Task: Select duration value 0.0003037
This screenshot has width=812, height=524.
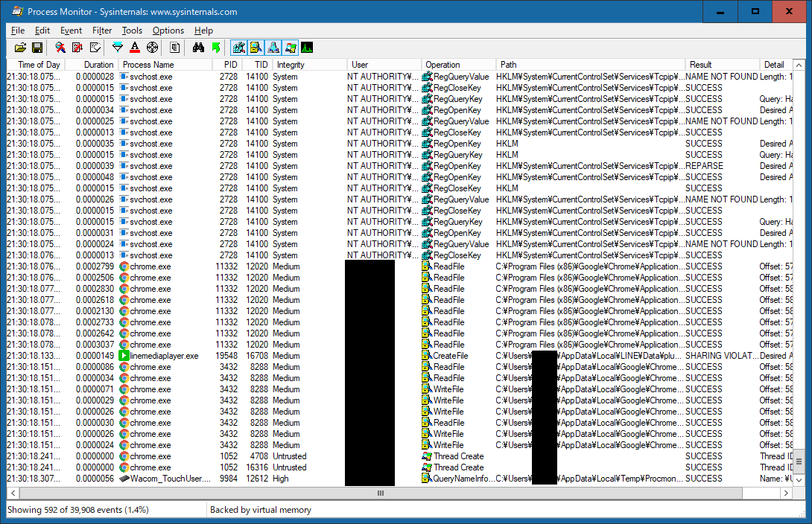Action: click(95, 345)
